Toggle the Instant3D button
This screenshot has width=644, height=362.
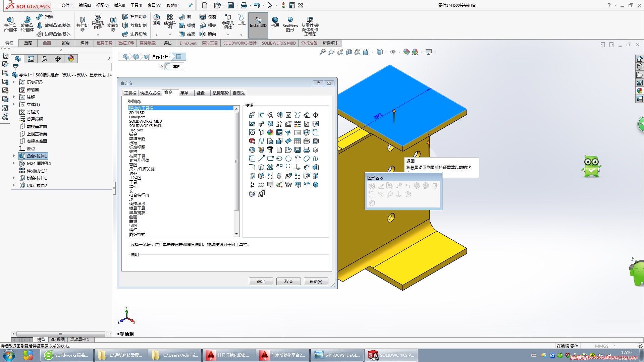point(258,23)
